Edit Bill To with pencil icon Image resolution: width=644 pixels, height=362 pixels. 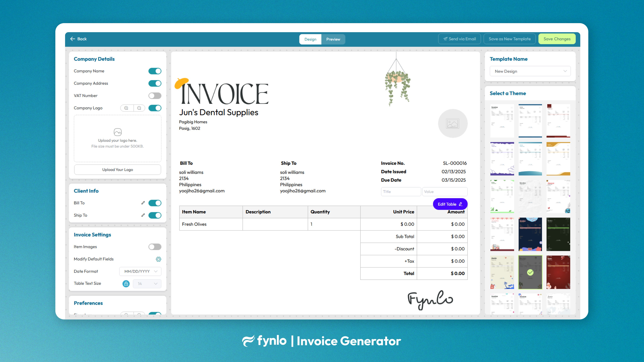143,203
